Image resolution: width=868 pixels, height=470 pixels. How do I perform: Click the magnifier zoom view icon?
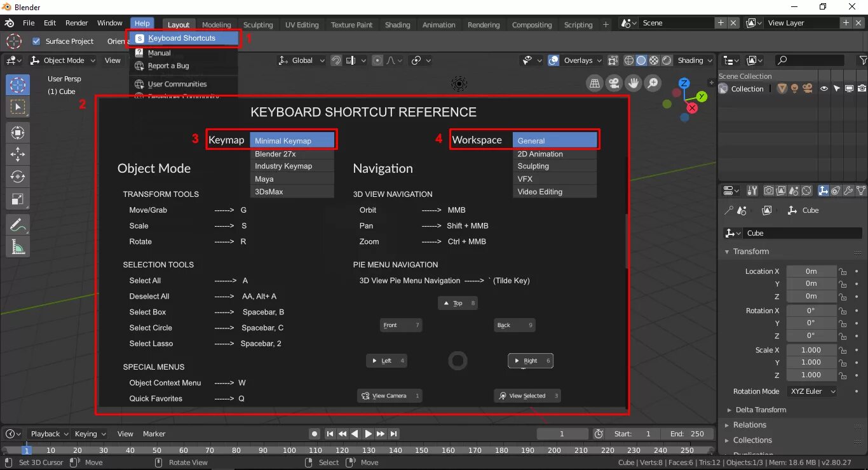(x=653, y=83)
